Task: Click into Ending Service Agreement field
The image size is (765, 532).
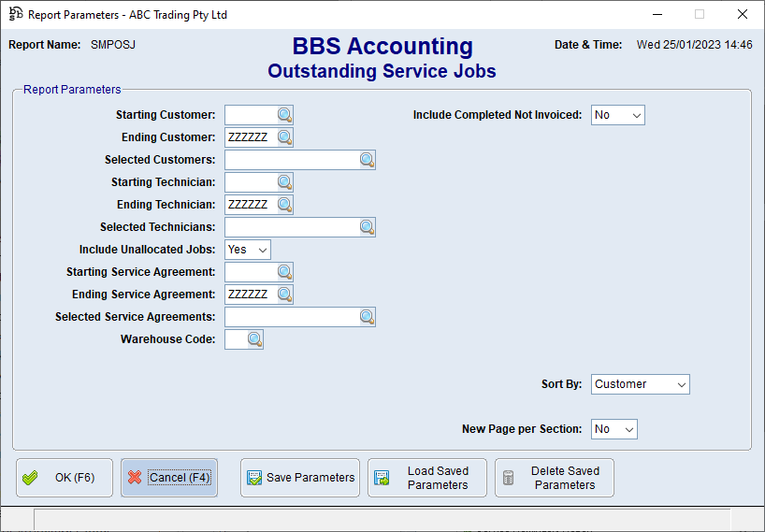Action: [252, 295]
